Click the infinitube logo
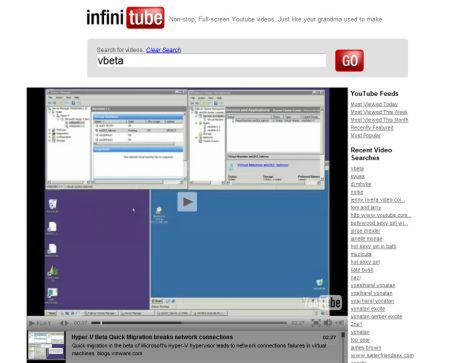This screenshot has width=450, height=363. point(125,18)
